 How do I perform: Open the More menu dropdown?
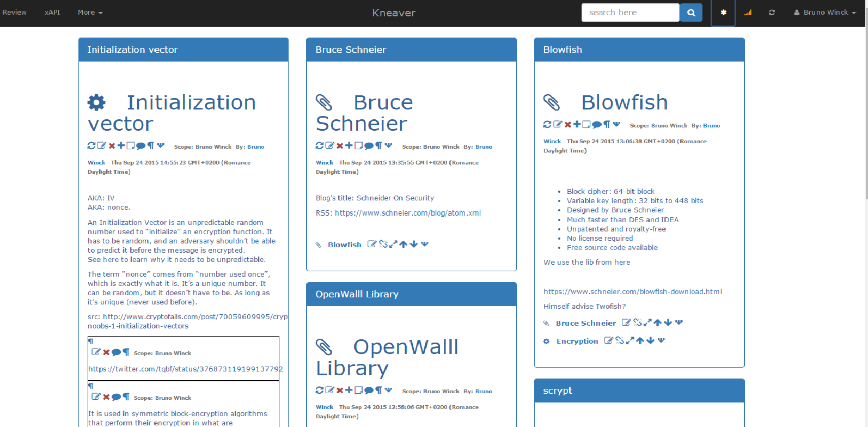tap(90, 13)
